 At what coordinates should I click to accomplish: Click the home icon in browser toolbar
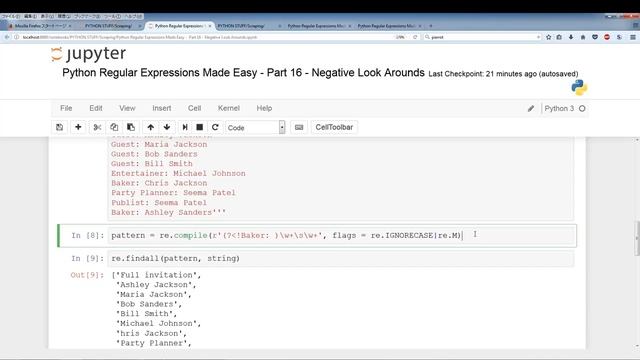pos(583,37)
